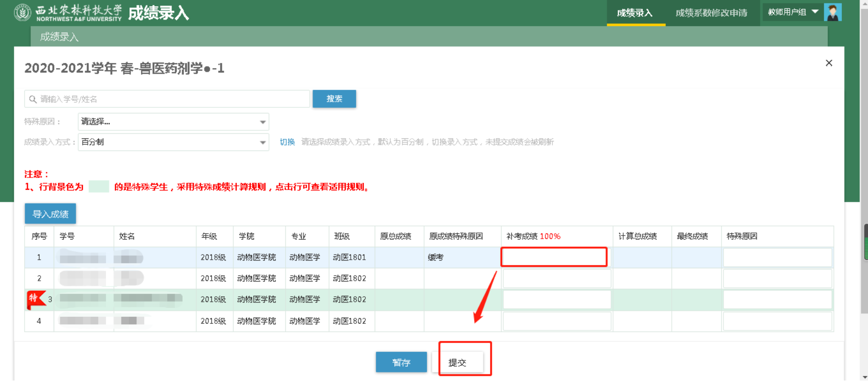Click the light green color sample in the notice
This screenshot has width=868, height=381.
[x=99, y=187]
